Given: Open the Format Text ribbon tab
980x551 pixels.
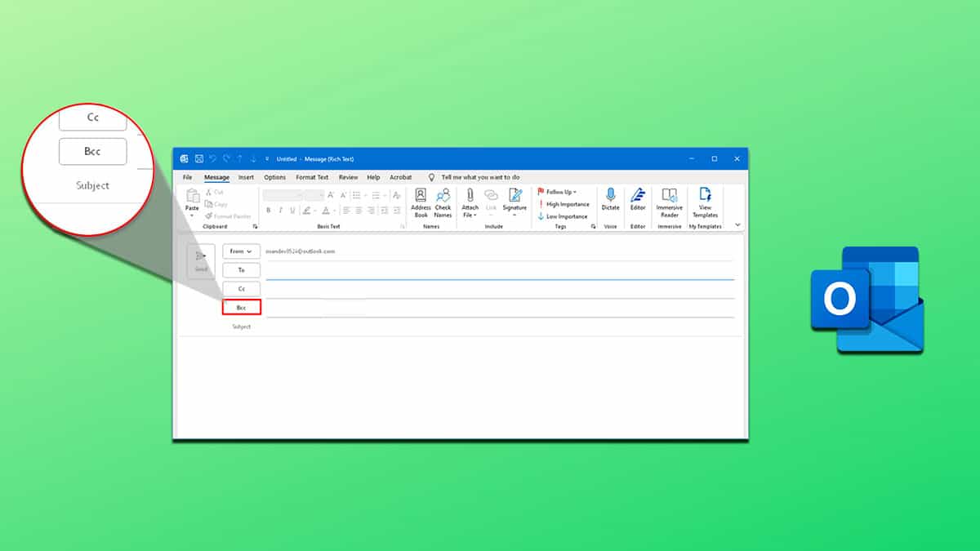Looking at the screenshot, I should (312, 177).
